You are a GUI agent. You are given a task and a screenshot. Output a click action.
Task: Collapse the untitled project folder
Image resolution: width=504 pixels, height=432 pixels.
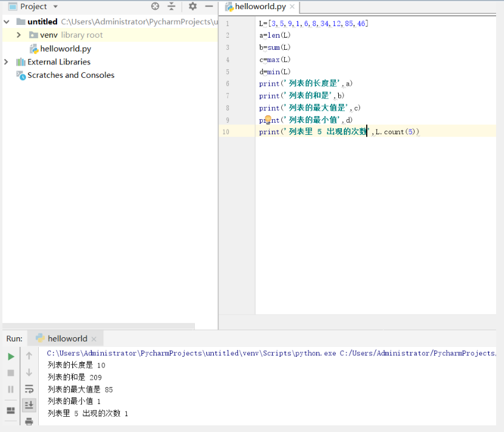[7, 21]
